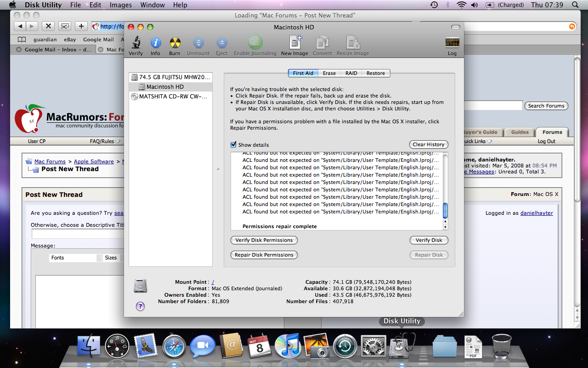
Task: Click Search Forums button in Safari window
Action: [546, 106]
